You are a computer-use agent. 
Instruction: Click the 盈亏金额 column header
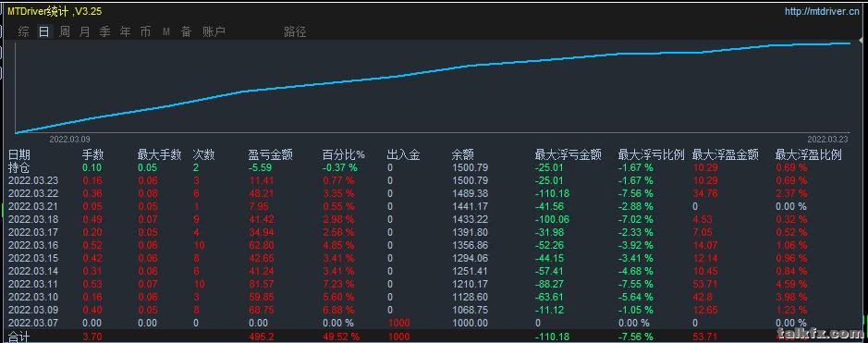tap(271, 155)
